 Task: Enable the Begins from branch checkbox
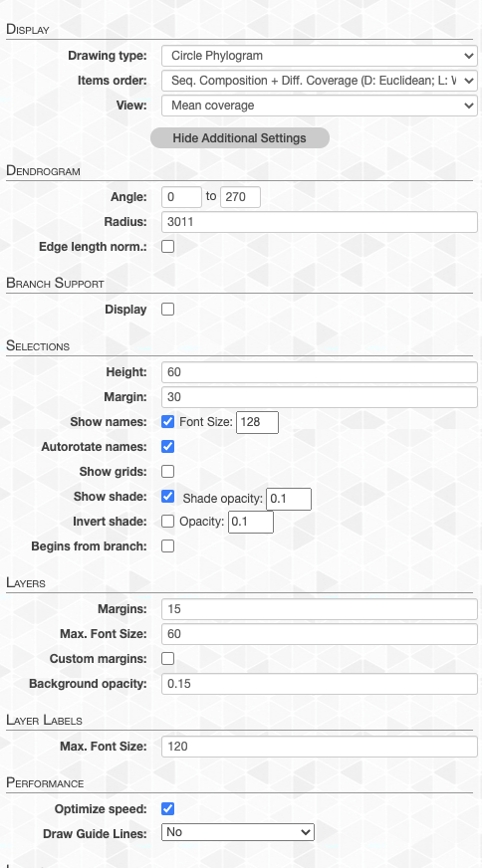tap(168, 546)
